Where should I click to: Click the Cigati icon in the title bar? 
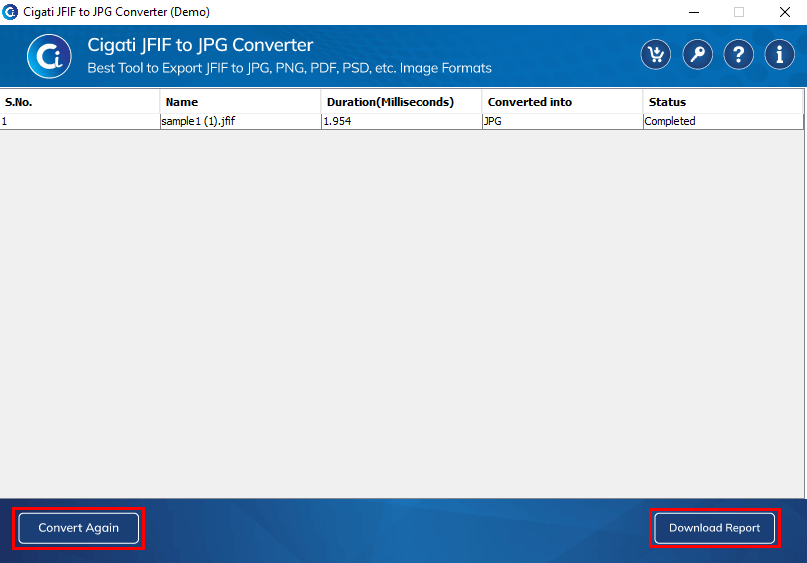tap(10, 12)
